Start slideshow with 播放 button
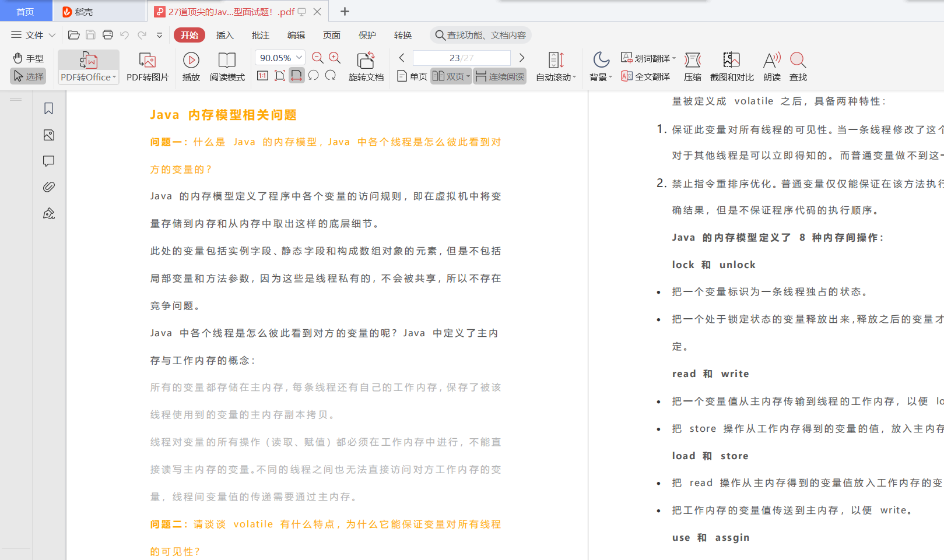The height and width of the screenshot is (560, 944). click(x=191, y=67)
